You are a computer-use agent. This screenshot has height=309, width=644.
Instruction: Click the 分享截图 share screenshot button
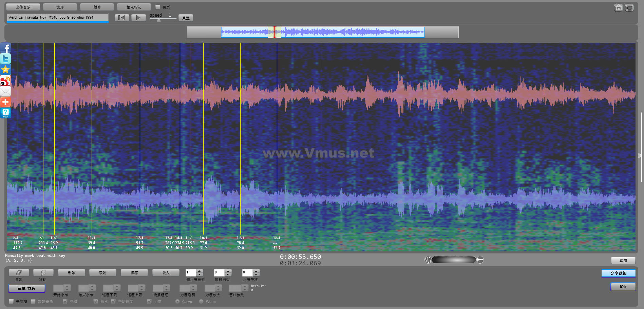tap(619, 273)
